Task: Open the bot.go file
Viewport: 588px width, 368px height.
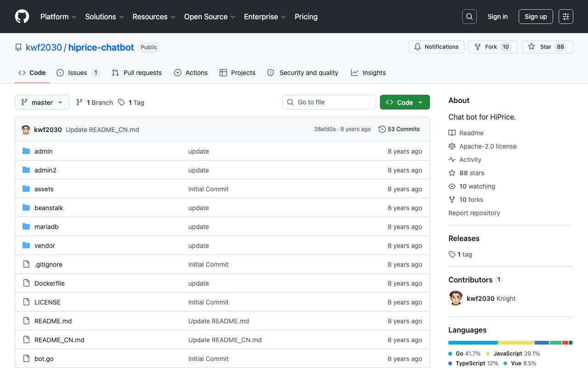Action: tap(44, 359)
